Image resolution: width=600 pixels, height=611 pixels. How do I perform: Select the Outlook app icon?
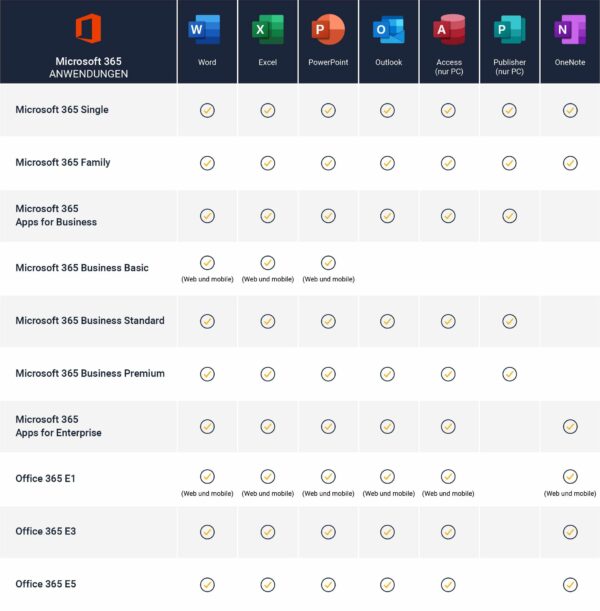click(x=387, y=30)
